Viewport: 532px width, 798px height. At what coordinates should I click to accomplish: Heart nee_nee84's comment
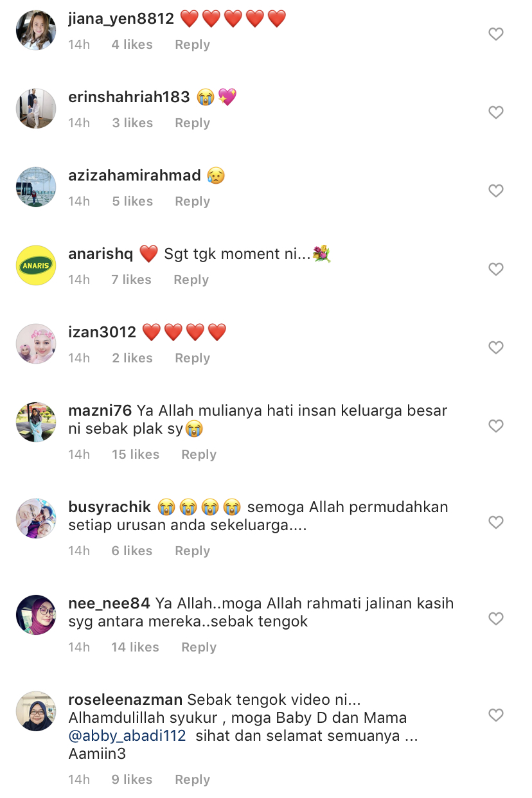click(x=495, y=619)
